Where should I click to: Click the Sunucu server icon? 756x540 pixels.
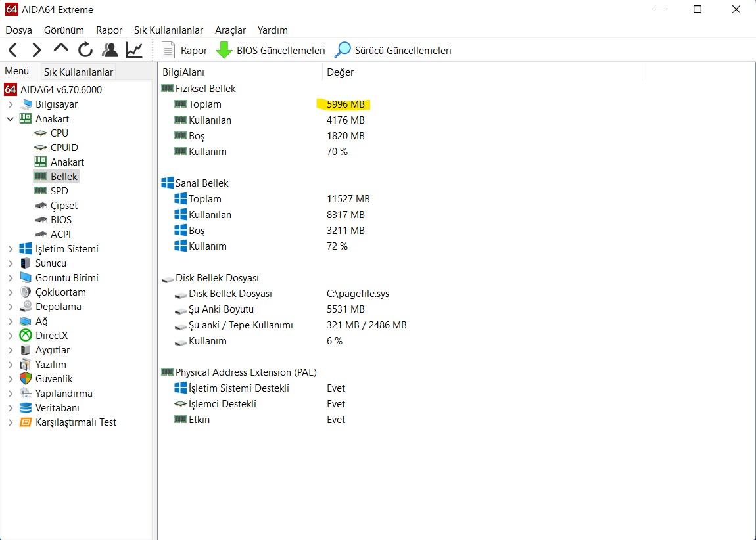[26, 263]
